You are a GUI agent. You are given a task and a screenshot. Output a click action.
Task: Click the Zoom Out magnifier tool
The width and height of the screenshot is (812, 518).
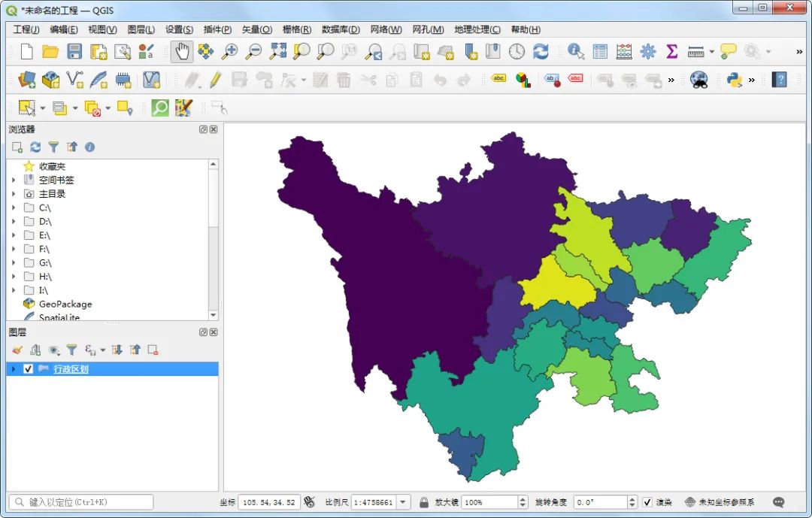(x=253, y=51)
